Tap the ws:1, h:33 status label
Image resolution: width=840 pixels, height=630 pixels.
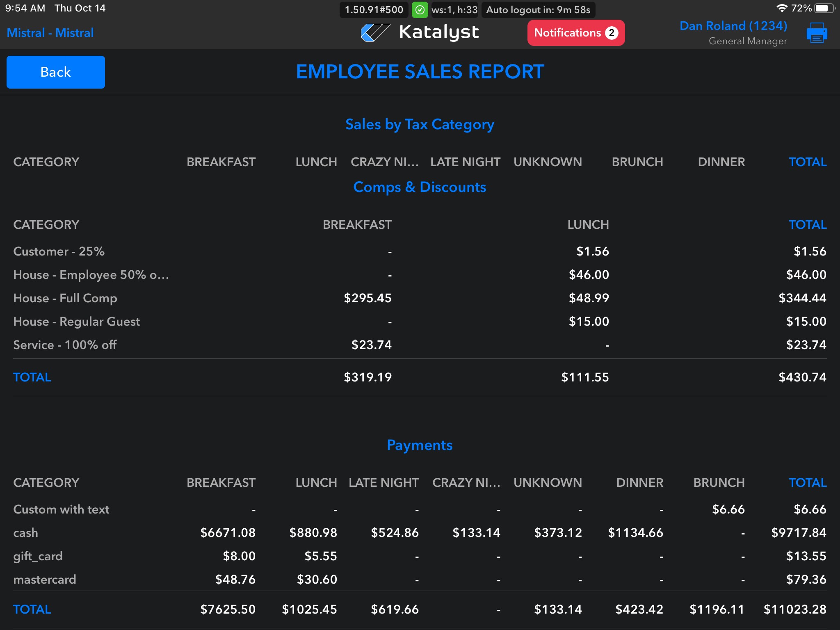pos(454,10)
